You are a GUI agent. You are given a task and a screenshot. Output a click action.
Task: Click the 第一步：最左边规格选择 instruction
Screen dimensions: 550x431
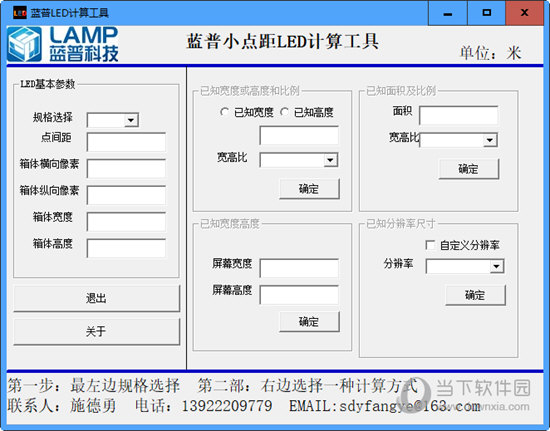pyautogui.click(x=94, y=386)
